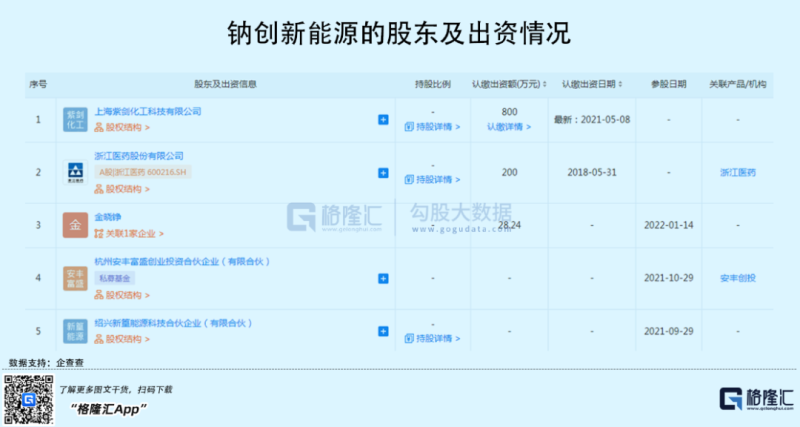Open 股权结构 for 浙江医药股份有限公司
The height and width of the screenshot is (427, 800).
(x=122, y=189)
